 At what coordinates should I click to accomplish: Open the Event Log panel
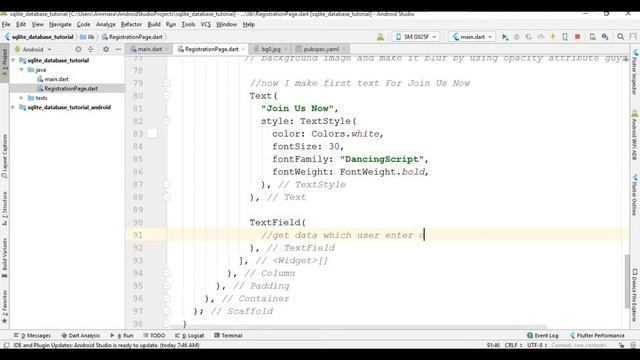(x=542, y=336)
